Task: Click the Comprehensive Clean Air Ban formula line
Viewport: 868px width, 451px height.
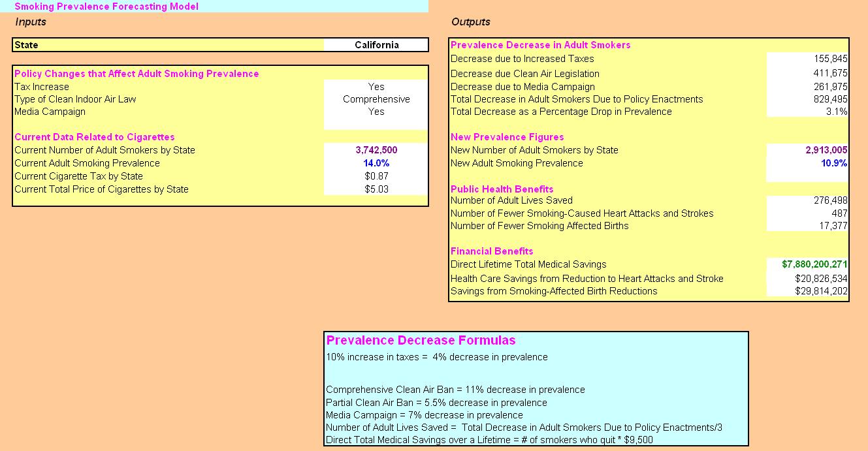Action: pyautogui.click(x=455, y=390)
